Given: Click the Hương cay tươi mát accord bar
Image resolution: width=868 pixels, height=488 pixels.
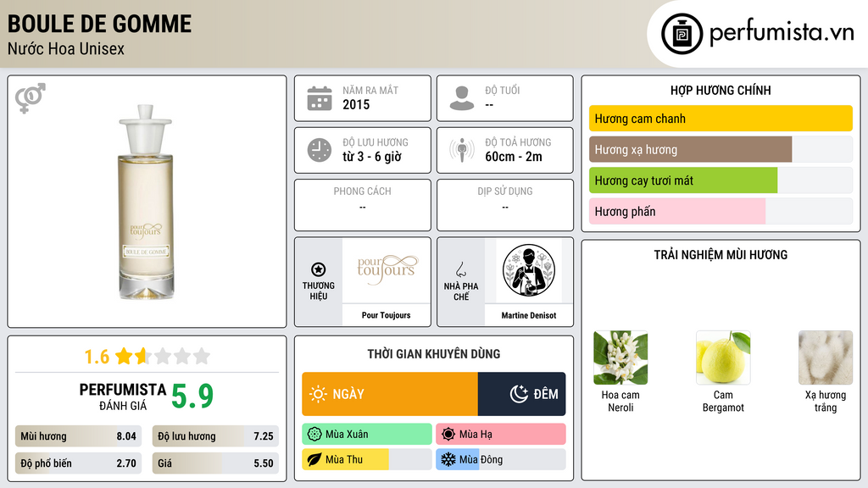Looking at the screenshot, I should (x=721, y=180).
